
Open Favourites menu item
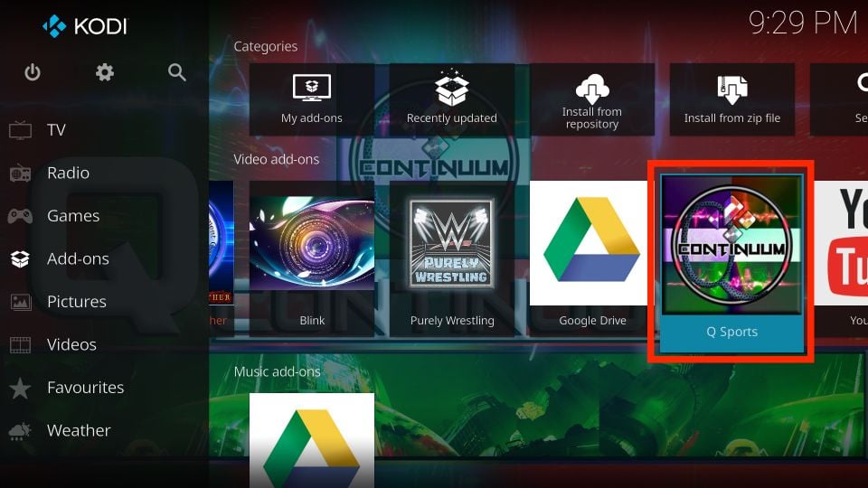pos(85,388)
